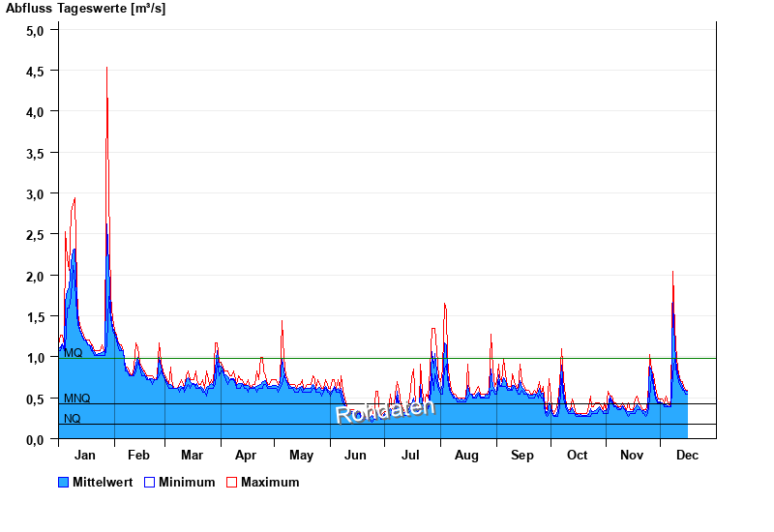774x532 pixels.
Task: Click the red-outlined Maximum legend swatch
Action: tap(231, 483)
